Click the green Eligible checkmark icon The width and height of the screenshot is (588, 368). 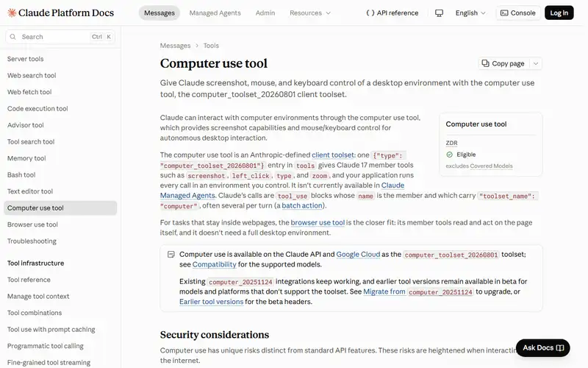(450, 155)
